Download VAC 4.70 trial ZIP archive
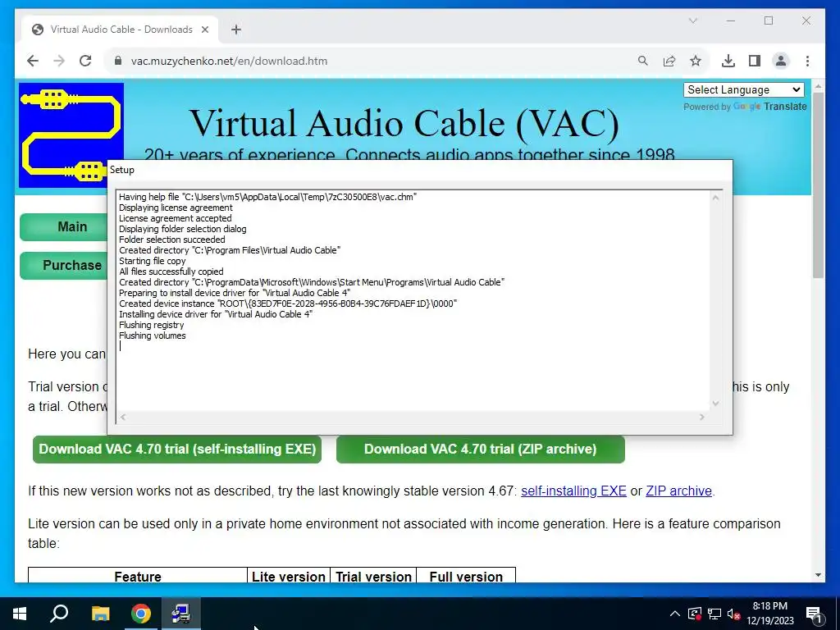Screen dimensions: 840x630 tap(481, 449)
